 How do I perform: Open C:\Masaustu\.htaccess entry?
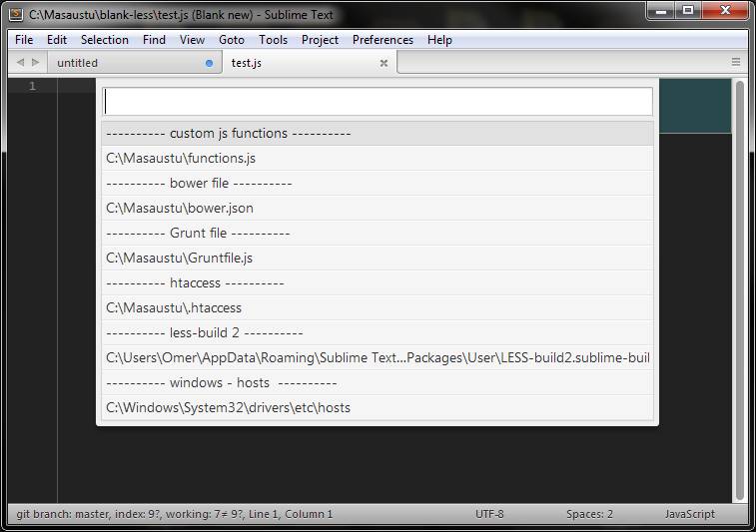pos(378,308)
